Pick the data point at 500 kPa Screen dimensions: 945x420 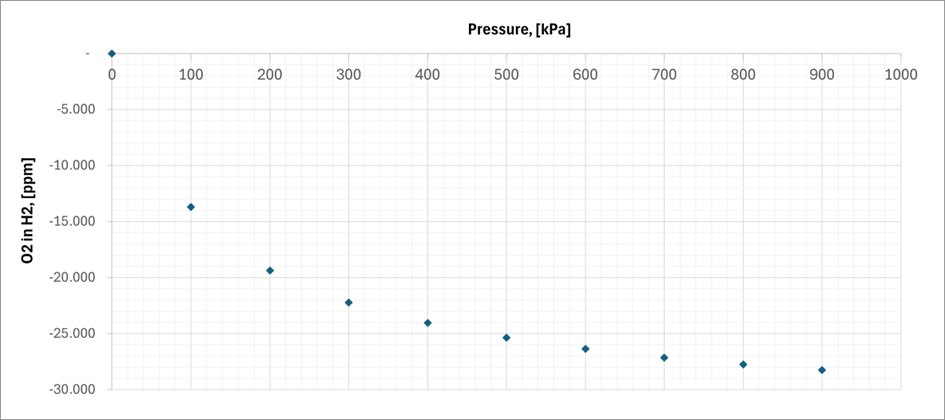[x=507, y=338]
